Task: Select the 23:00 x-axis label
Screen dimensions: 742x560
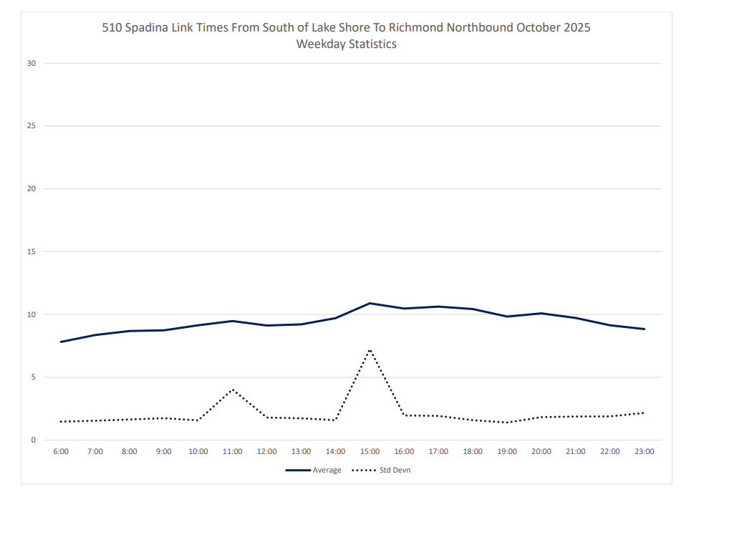Action: pyautogui.click(x=645, y=452)
